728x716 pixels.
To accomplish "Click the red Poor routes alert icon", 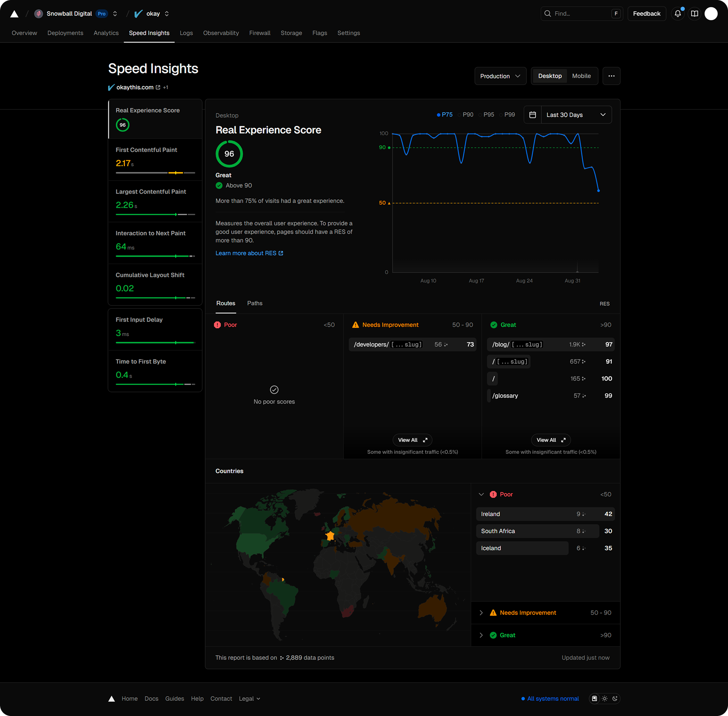I will point(217,325).
